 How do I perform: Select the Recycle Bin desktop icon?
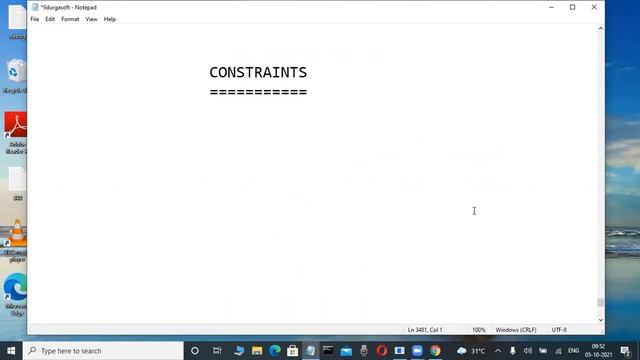point(16,77)
